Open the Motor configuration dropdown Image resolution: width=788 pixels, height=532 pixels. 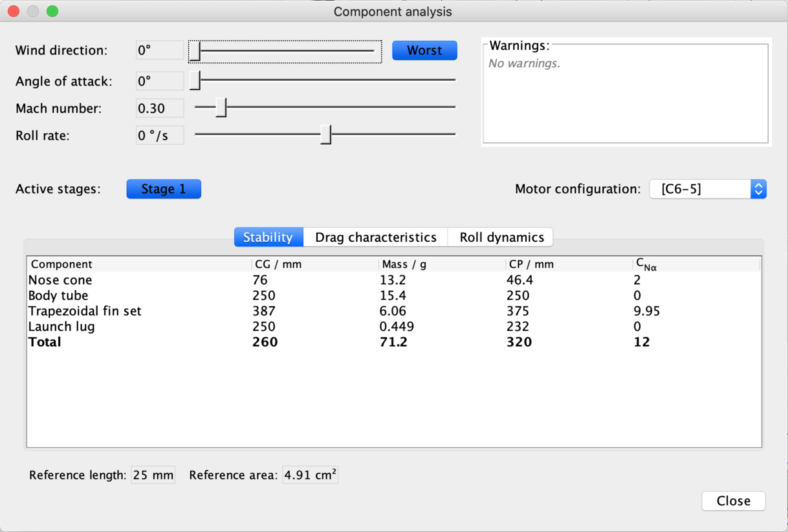pos(708,189)
